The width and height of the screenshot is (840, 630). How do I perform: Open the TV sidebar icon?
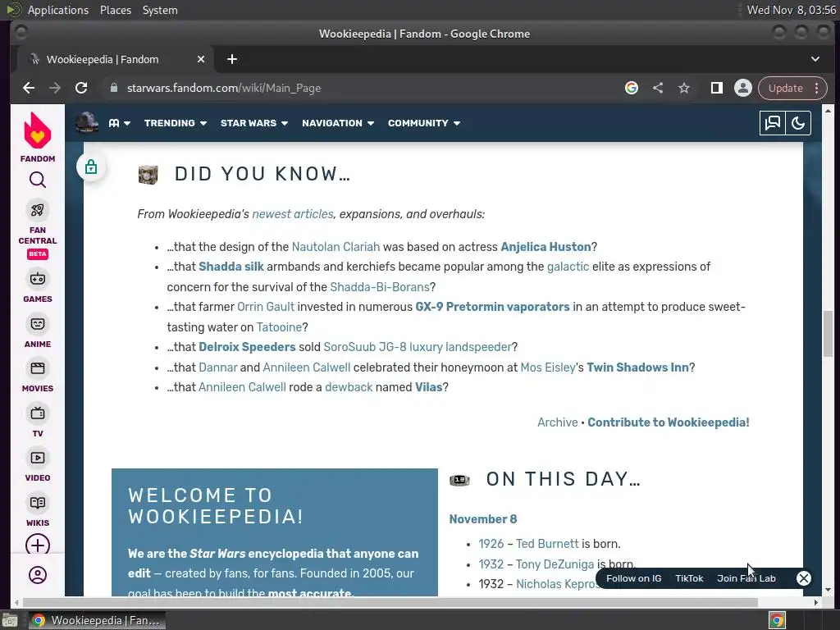38,413
